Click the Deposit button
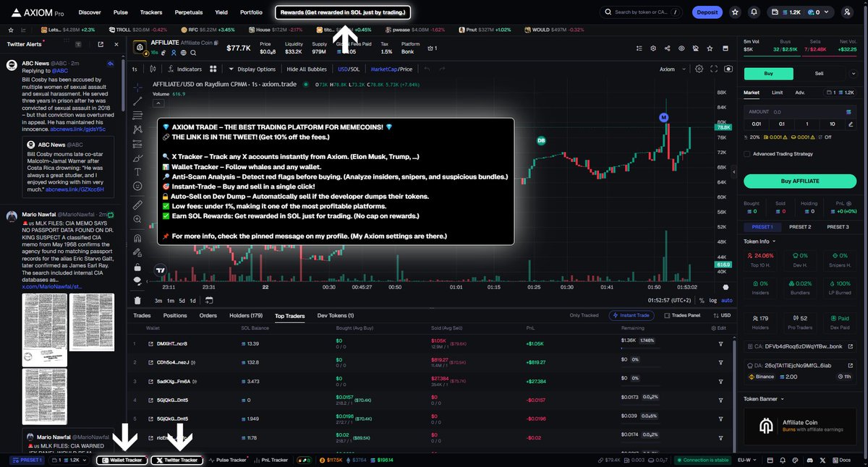 (707, 12)
